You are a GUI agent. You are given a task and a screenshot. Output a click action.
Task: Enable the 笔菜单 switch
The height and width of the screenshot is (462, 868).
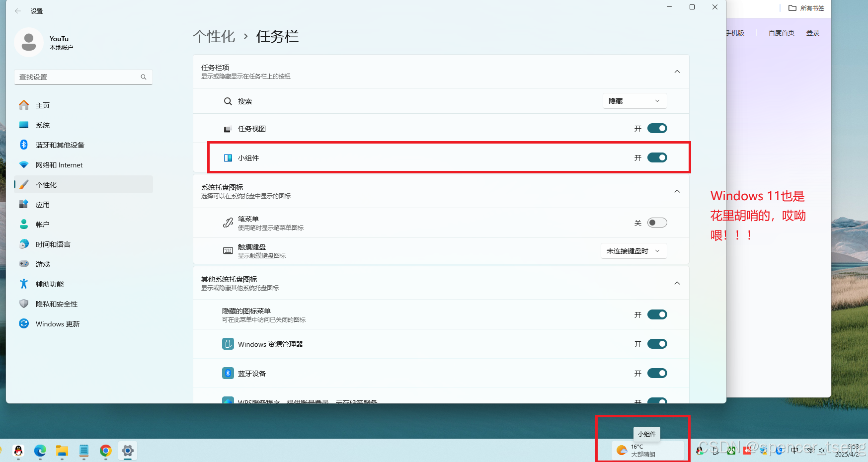[x=657, y=223]
